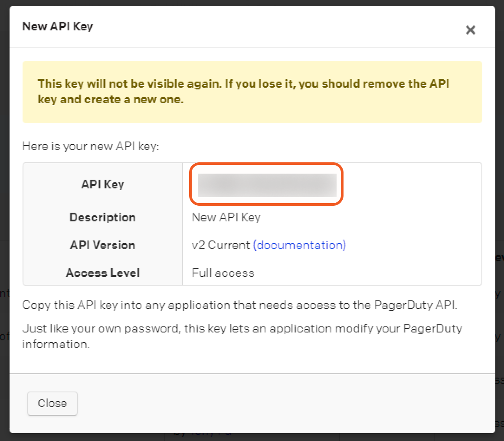This screenshot has height=441, width=504.
Task: Click the "v2 Current" version text
Action: tap(221, 245)
